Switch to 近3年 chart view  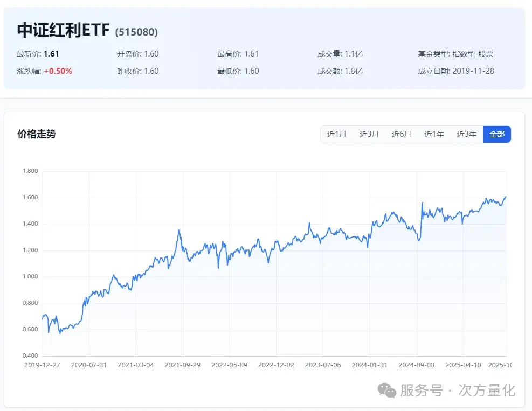pyautogui.click(x=466, y=134)
